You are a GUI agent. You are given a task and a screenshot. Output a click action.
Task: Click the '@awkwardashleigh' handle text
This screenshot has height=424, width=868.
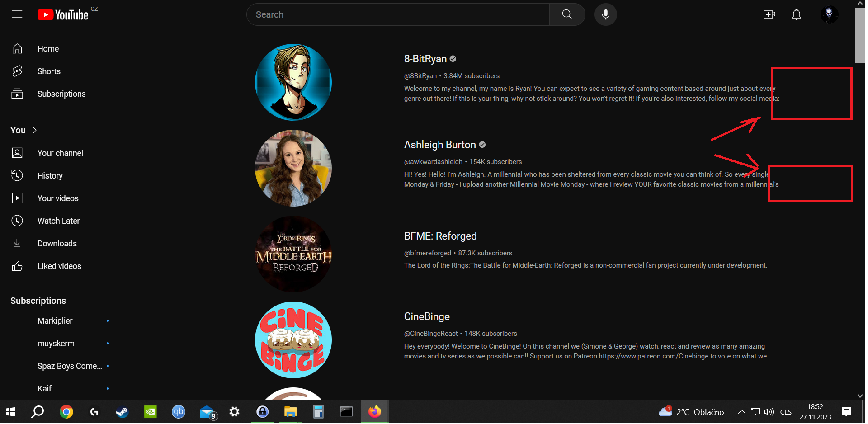tap(433, 162)
